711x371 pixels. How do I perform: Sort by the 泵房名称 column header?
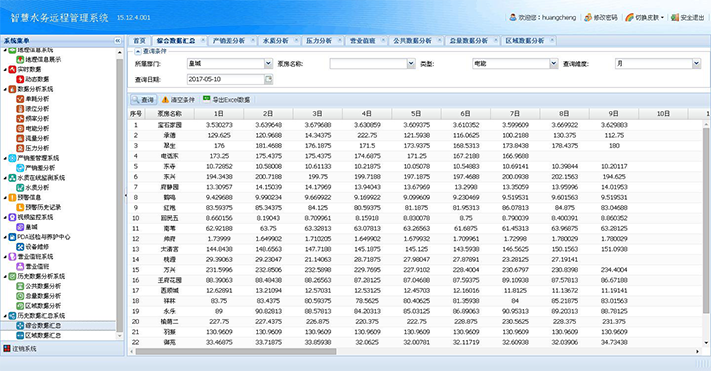(x=170, y=114)
